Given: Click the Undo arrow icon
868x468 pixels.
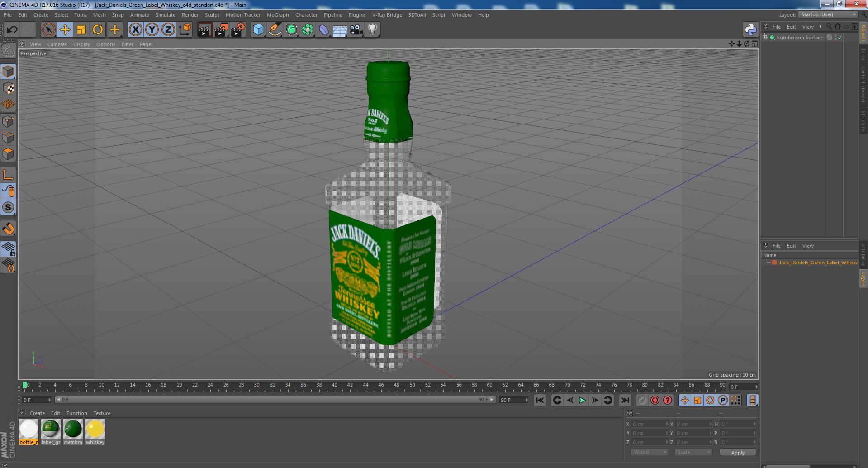Looking at the screenshot, I should [12, 30].
